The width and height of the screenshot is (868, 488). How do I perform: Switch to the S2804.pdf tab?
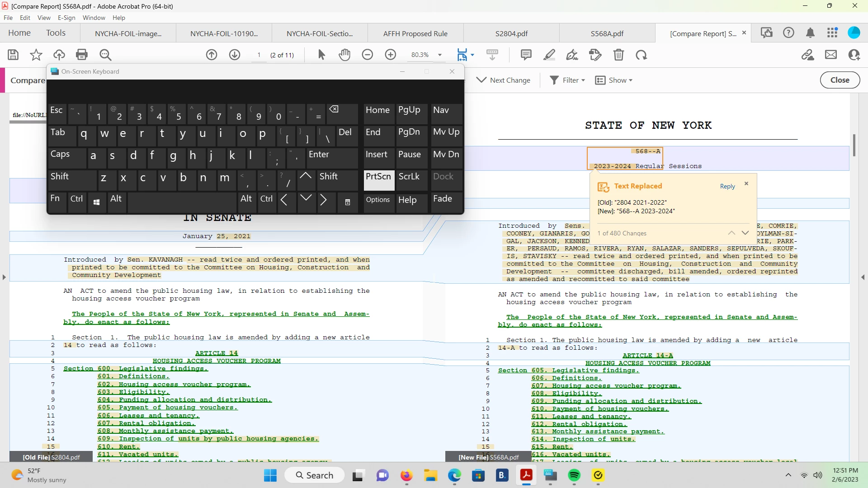511,33
